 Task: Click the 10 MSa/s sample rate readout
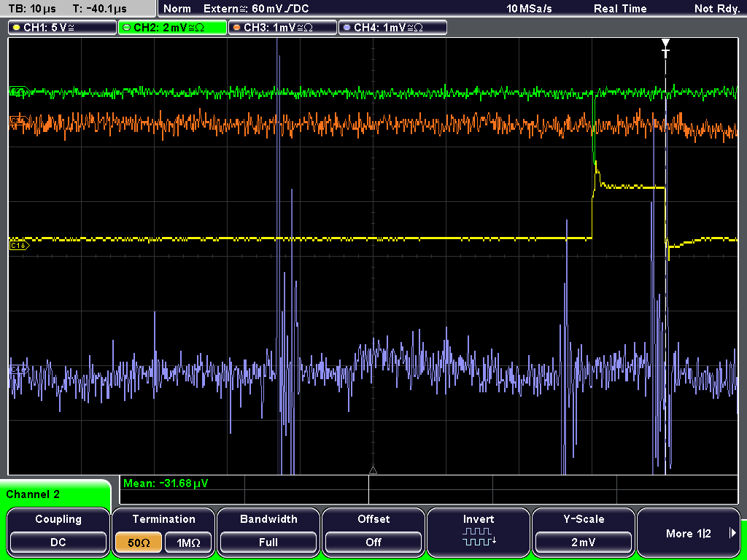(x=529, y=9)
